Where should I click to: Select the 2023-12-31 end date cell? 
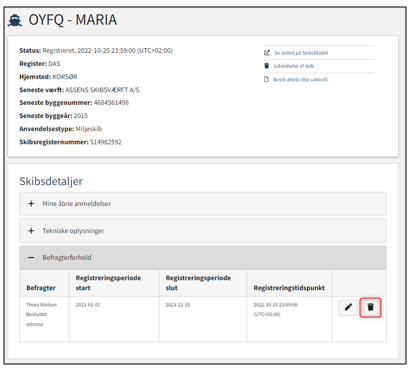click(203, 319)
